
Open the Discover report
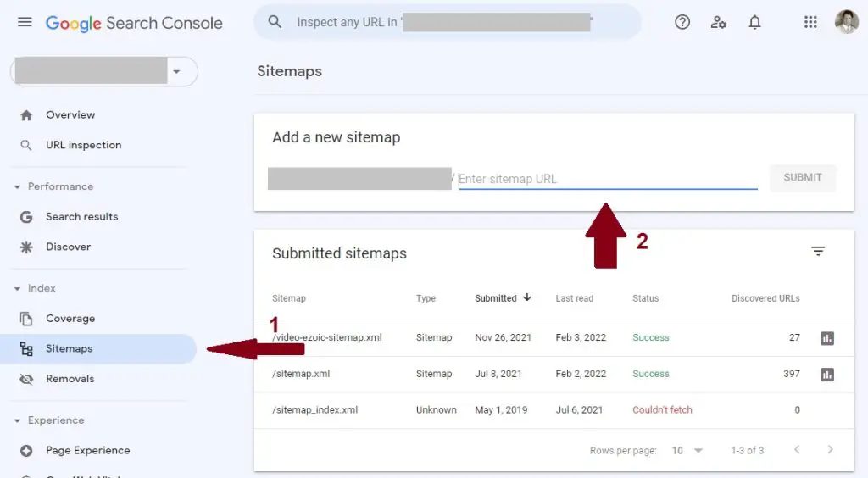(x=68, y=247)
